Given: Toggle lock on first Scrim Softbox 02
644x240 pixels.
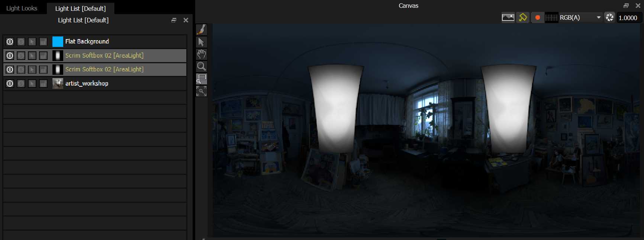Looking at the screenshot, I should coord(44,55).
